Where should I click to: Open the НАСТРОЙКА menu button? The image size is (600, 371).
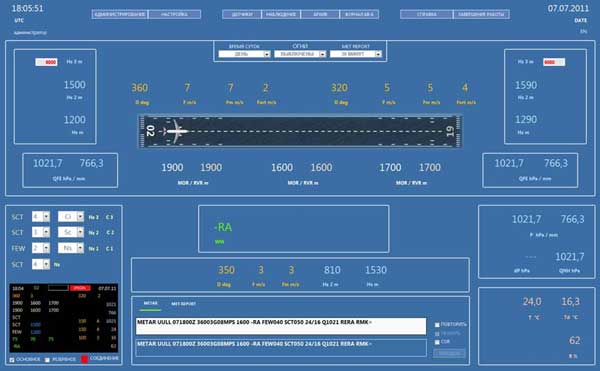174,14
